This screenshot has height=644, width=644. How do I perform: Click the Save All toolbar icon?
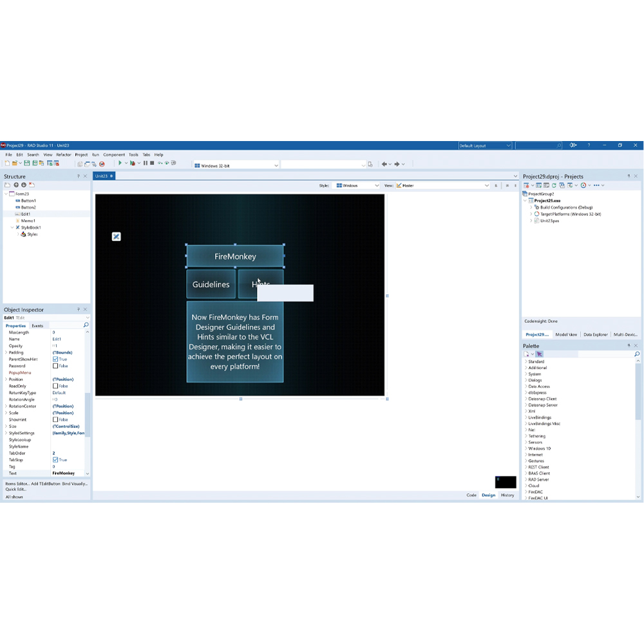tap(35, 164)
